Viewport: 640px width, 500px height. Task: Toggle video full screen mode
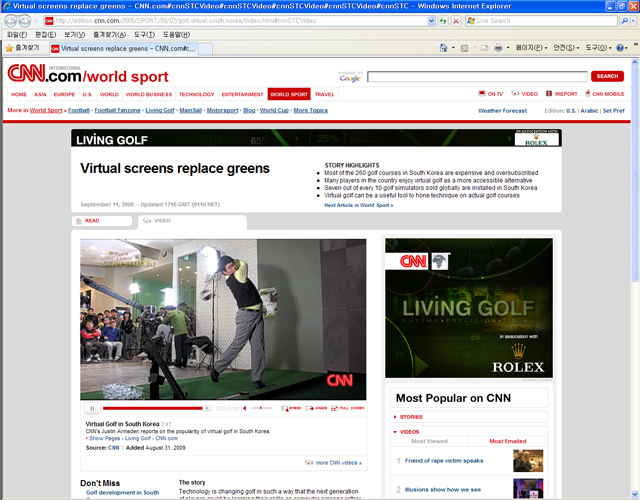tap(349, 408)
